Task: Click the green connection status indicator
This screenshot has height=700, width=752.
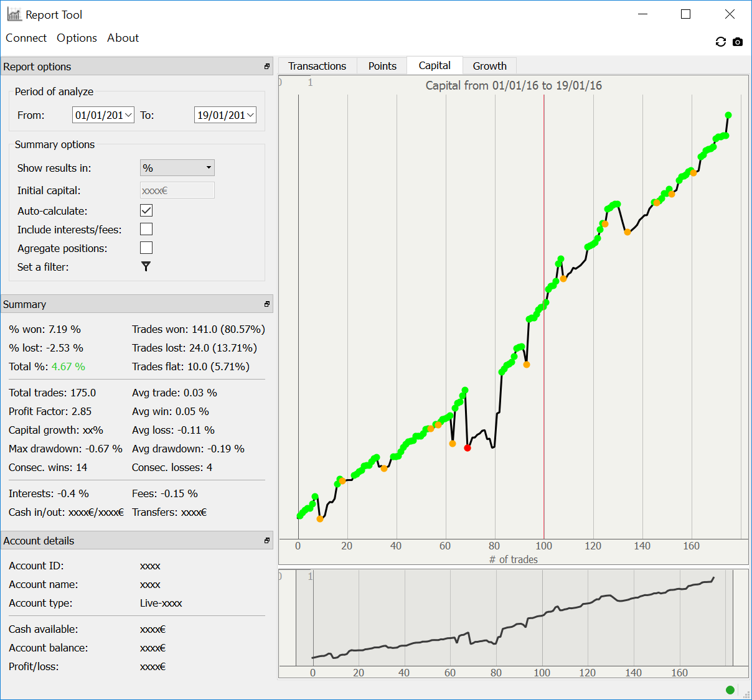Action: point(730,689)
